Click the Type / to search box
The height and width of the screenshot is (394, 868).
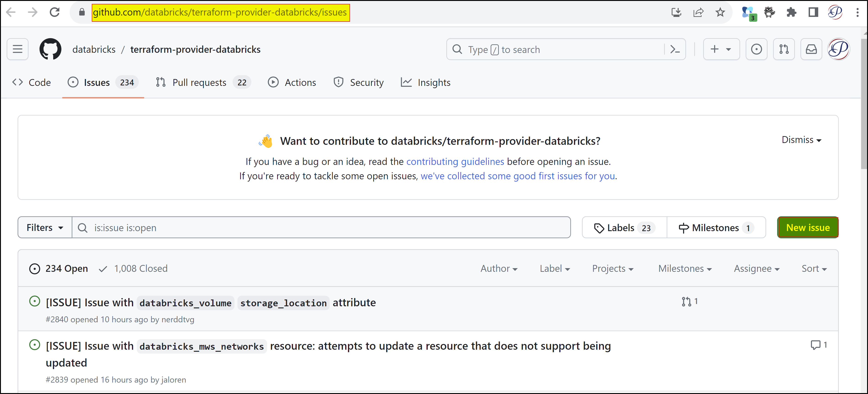click(566, 49)
